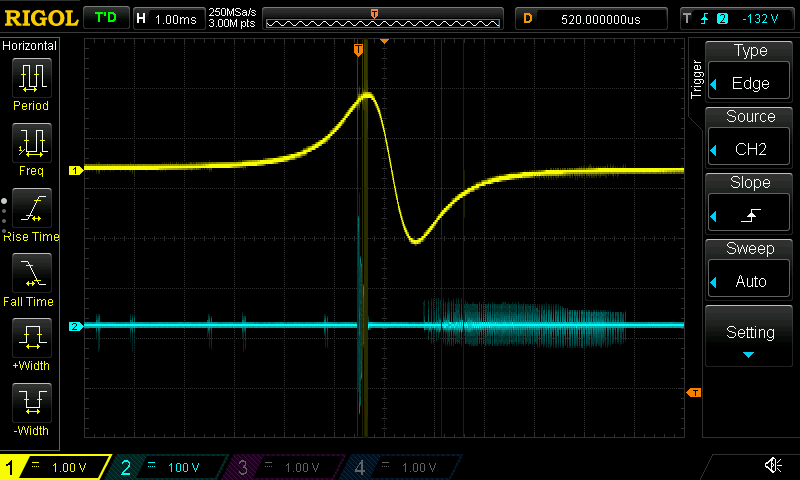Click the RIGOL logo
Screen dimensions: 800x480
coord(41,18)
